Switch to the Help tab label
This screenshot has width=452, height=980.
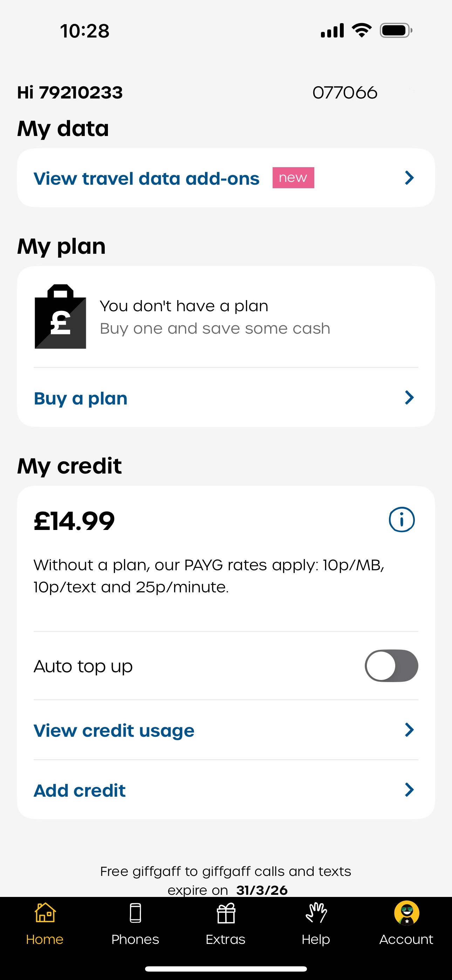click(x=316, y=939)
